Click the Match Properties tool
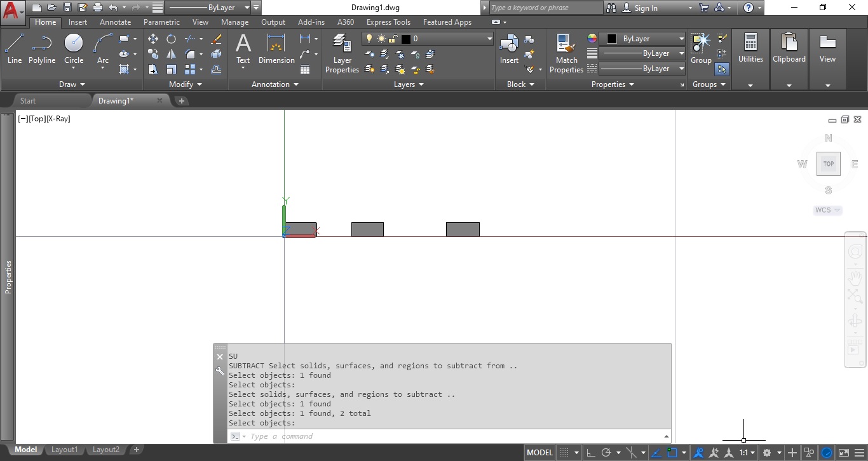The image size is (868, 461). [566, 53]
